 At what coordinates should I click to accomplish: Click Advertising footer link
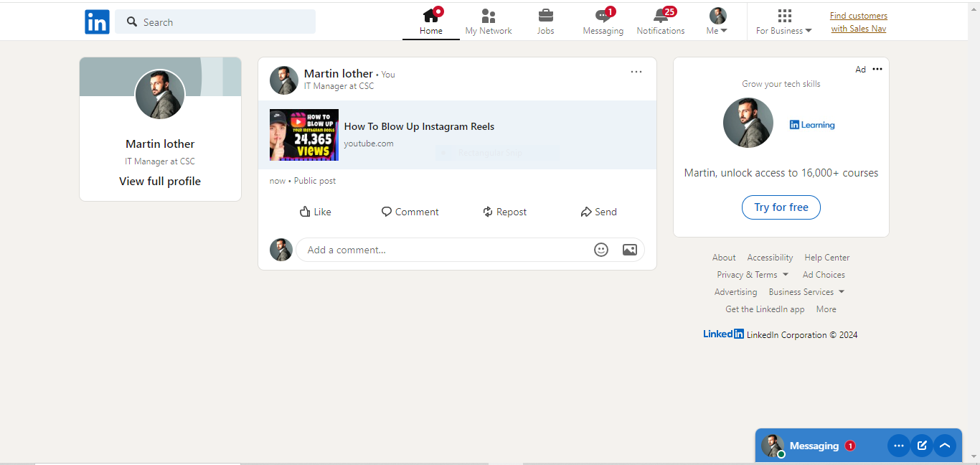(x=735, y=292)
